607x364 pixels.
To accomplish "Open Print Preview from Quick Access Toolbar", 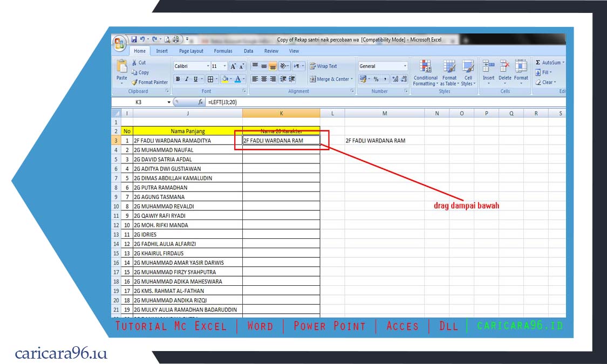I will [167, 39].
